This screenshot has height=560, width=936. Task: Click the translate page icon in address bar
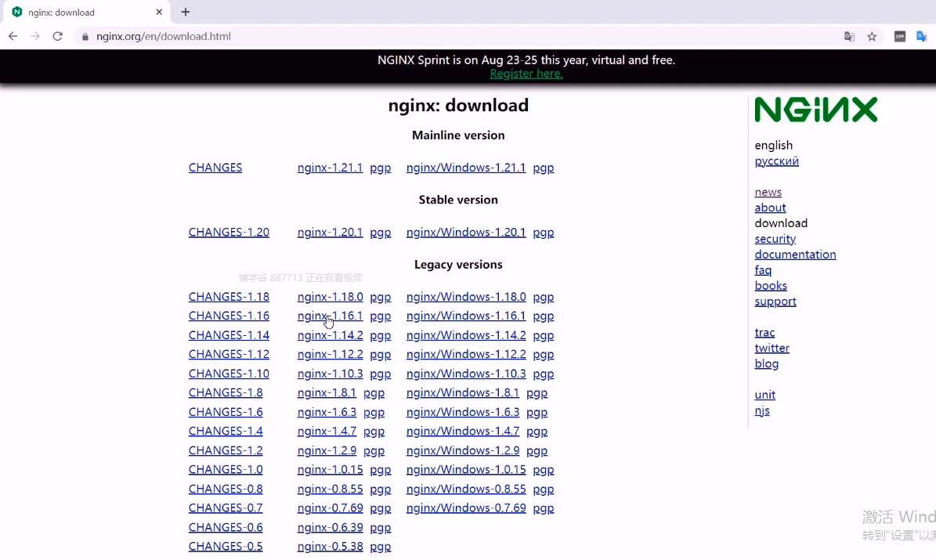(849, 36)
